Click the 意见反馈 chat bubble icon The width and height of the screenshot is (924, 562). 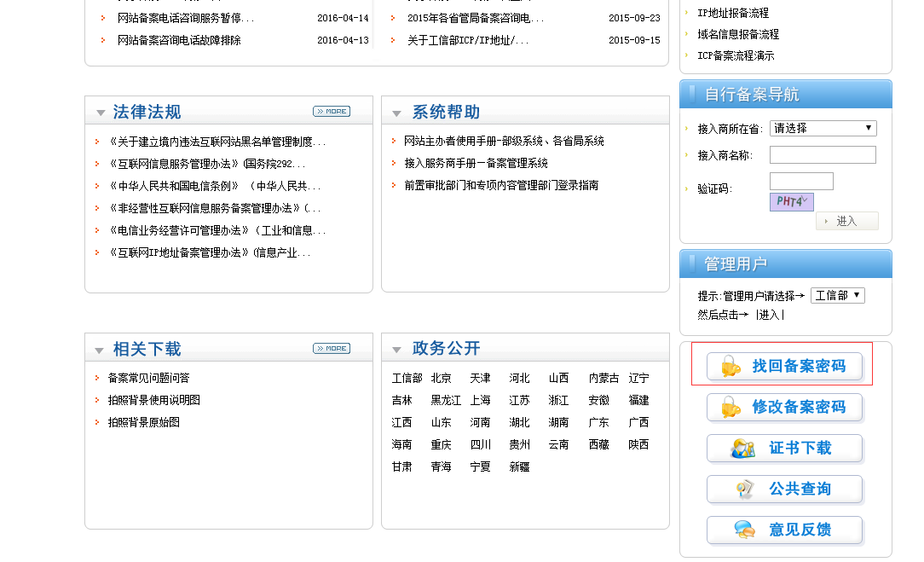tap(744, 530)
